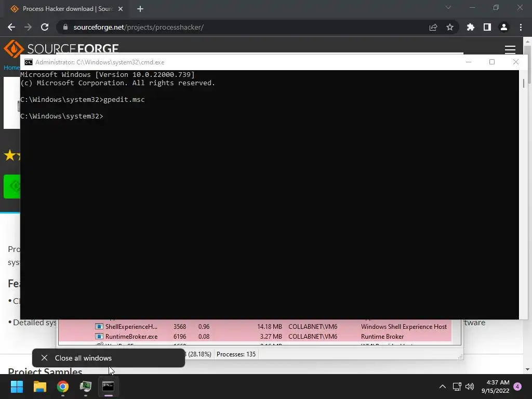Minimize the cmd.exe window
Screen dimensions: 532x399
point(469,62)
